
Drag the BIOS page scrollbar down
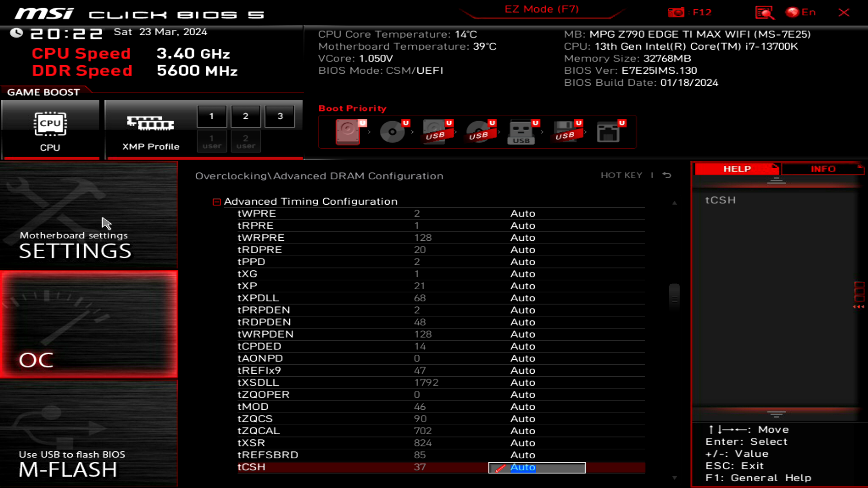[674, 476]
